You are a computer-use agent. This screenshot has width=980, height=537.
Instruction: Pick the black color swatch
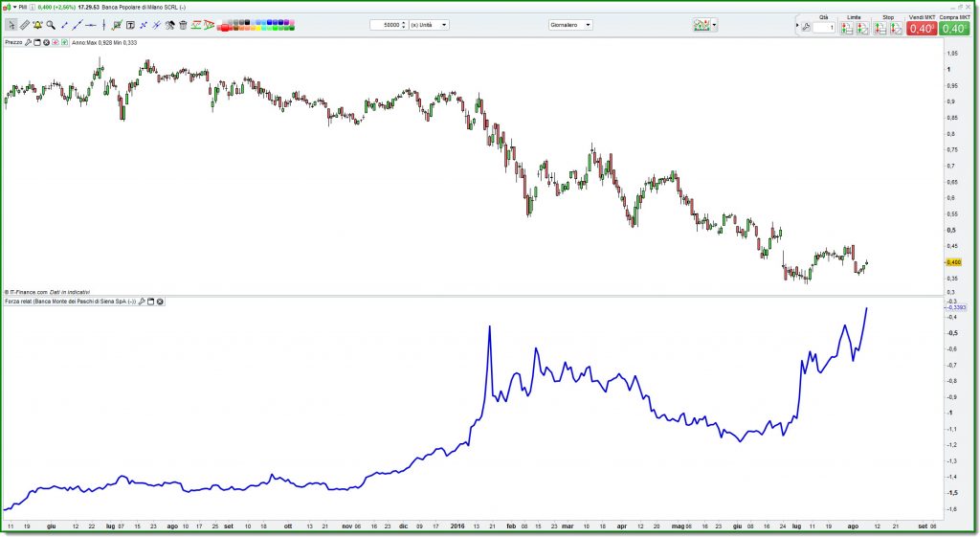coord(248,23)
